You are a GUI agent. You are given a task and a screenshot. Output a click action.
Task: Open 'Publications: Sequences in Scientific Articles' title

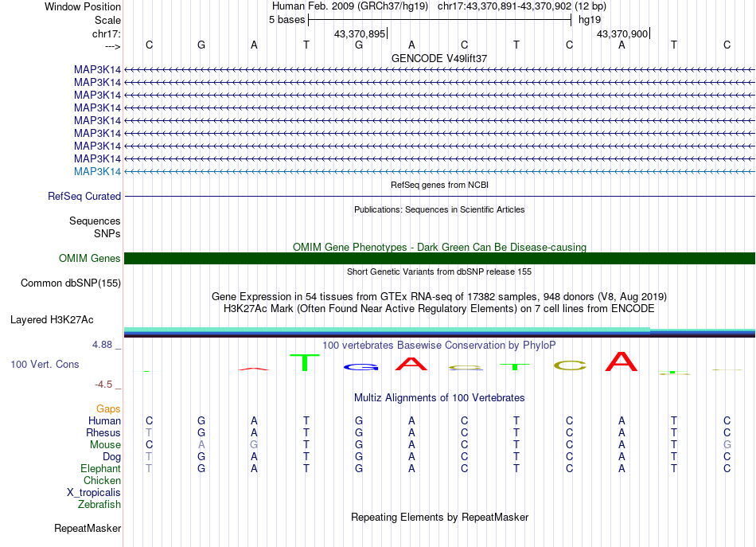pos(439,209)
